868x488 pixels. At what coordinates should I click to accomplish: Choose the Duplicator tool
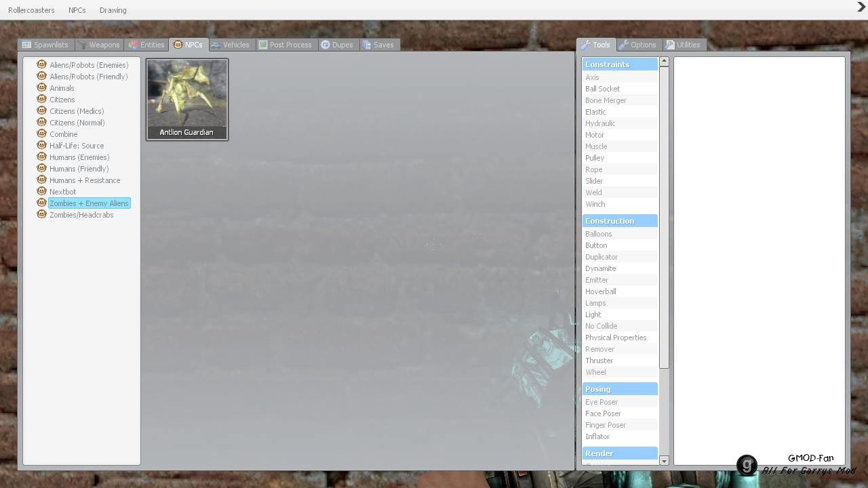pos(620,257)
